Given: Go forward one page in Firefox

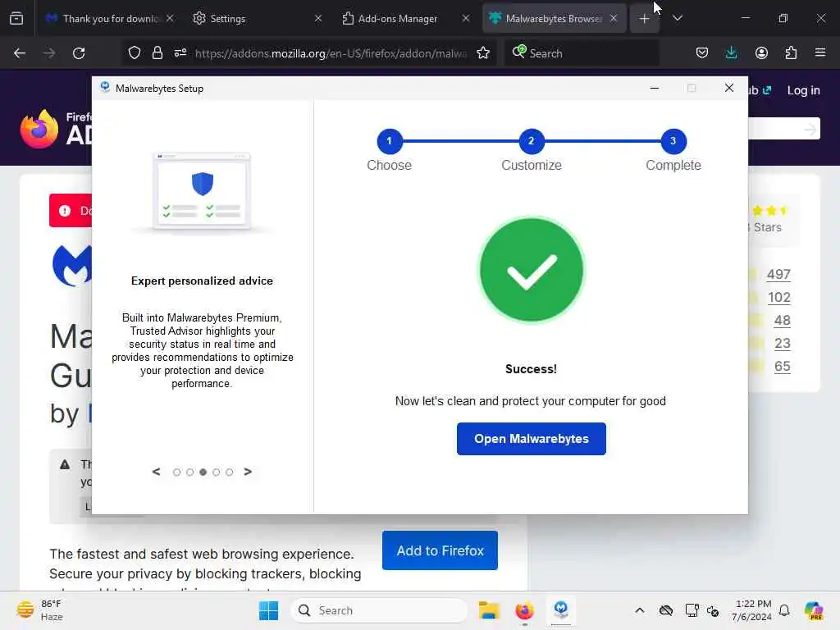Looking at the screenshot, I should tap(49, 53).
